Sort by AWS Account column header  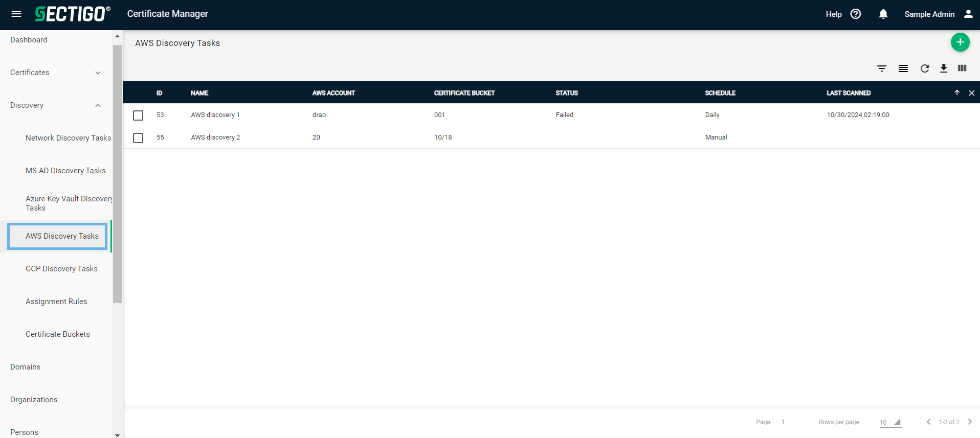click(333, 93)
